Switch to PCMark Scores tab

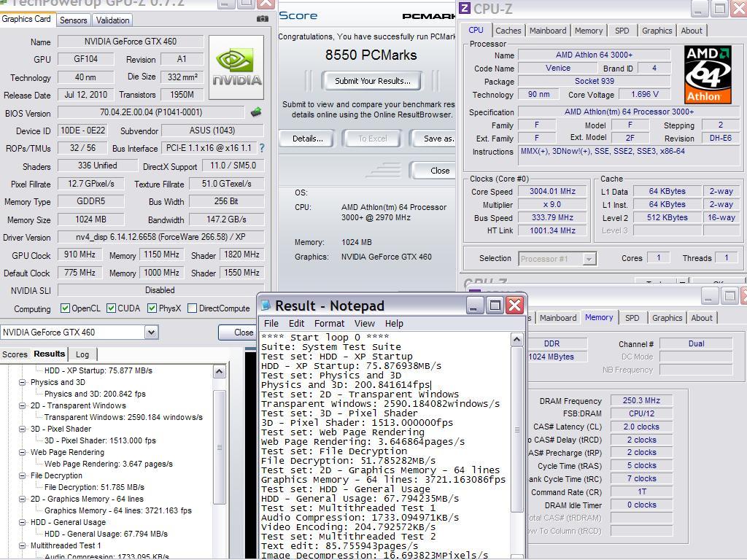point(15,354)
